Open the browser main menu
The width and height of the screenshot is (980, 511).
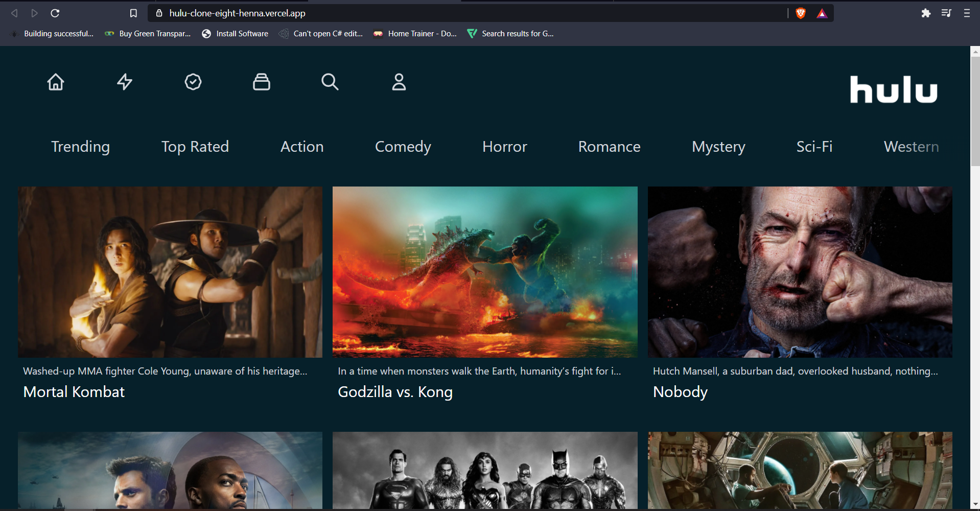pos(967,13)
